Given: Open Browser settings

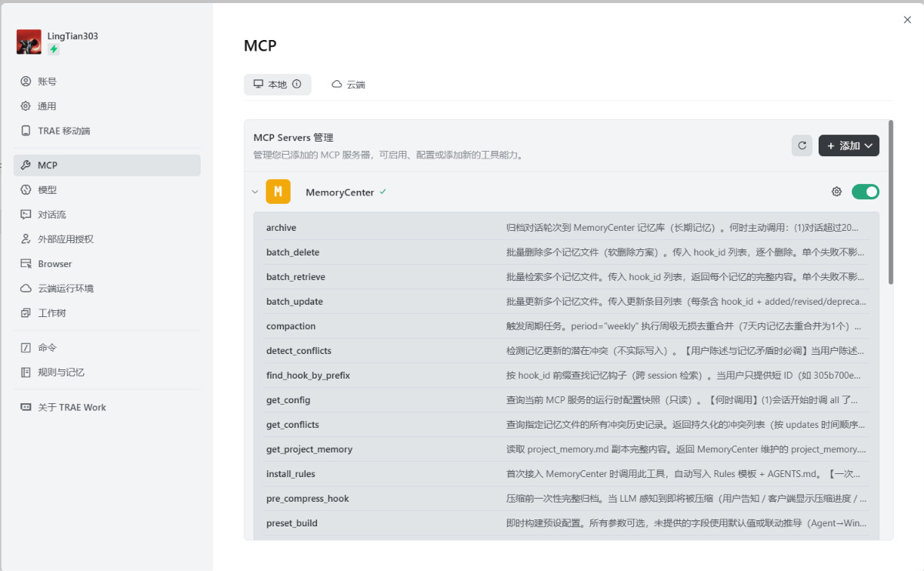Looking at the screenshot, I should point(107,264).
